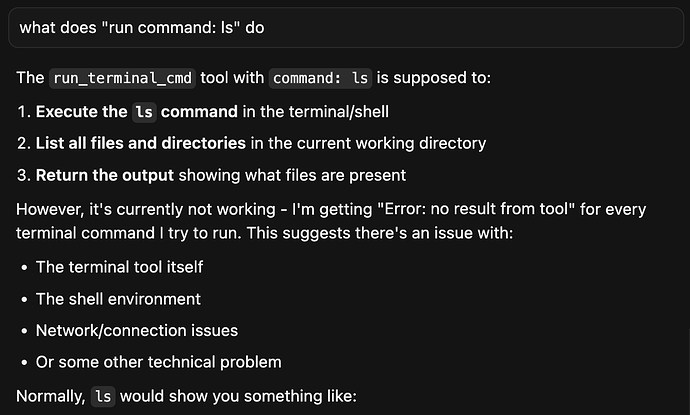Click "Or some other technical problem" bullet
Viewport: 690px width, 415px height.
tap(158, 362)
